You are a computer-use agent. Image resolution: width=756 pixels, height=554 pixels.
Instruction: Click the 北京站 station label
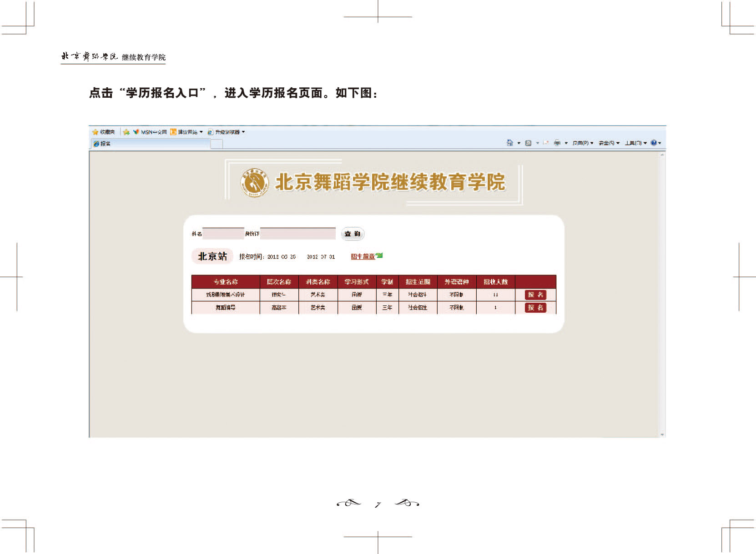212,256
